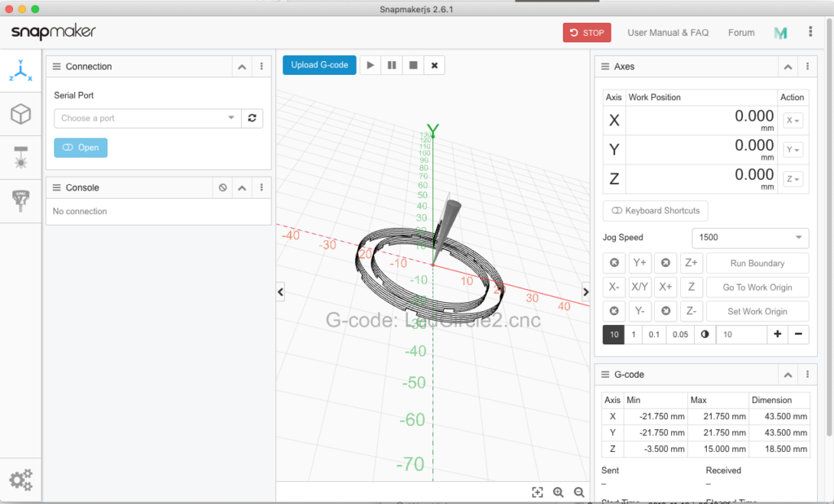Open the Jog Speed dropdown showing 1500
834x504 pixels.
tap(750, 238)
